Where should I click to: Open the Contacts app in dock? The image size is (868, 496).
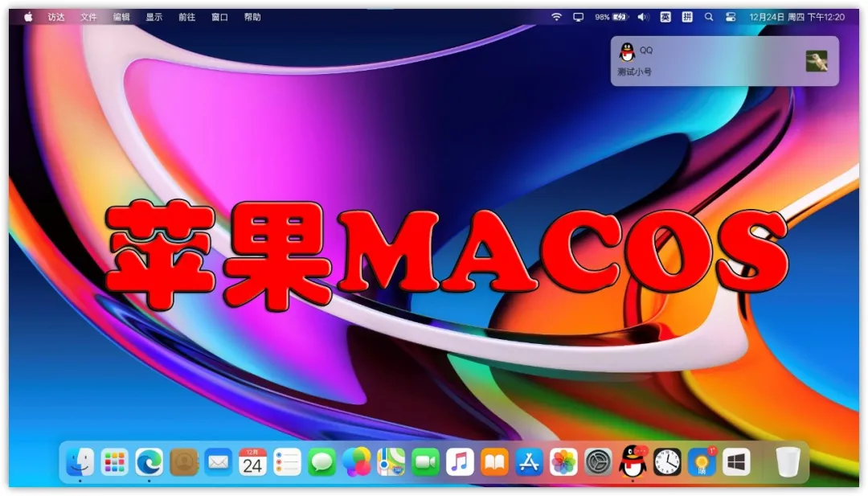point(184,461)
